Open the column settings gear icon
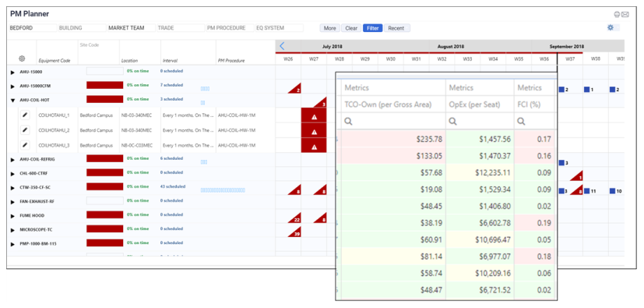The width and height of the screenshot is (644, 308). pos(22,58)
